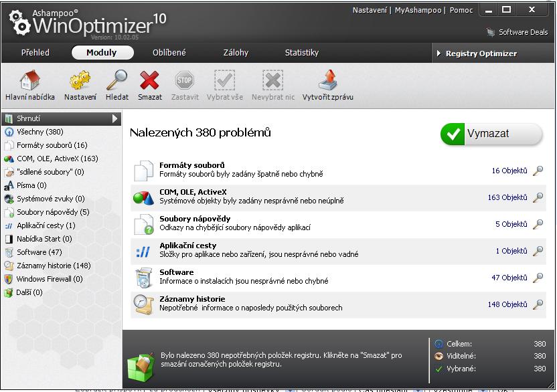Click the 163 Objektů link
The image size is (557, 392).
pos(507,197)
